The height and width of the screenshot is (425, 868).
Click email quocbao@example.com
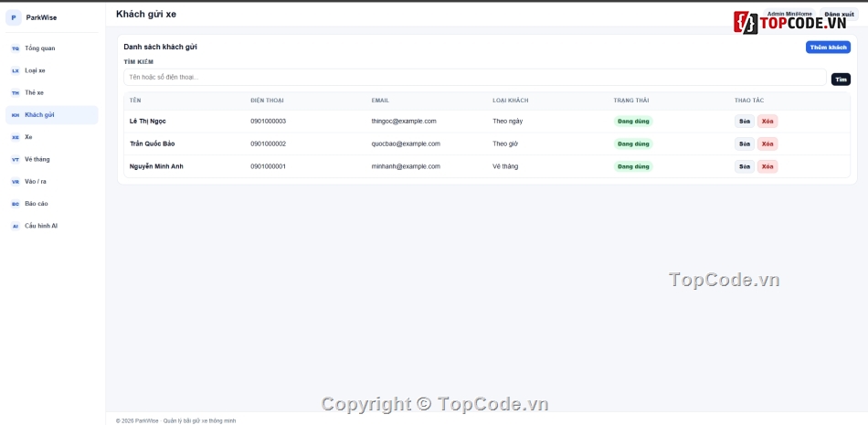pos(406,144)
